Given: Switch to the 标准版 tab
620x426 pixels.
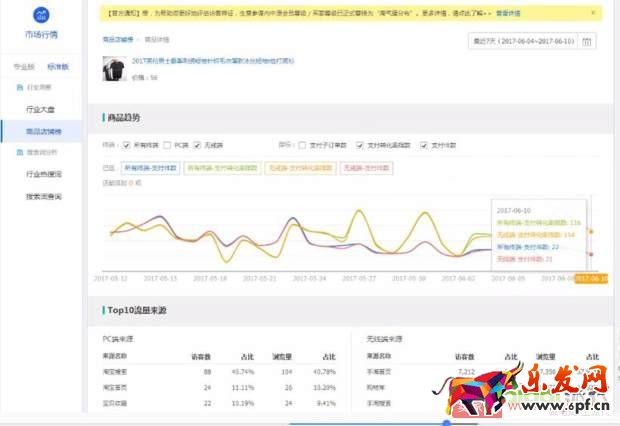Looking at the screenshot, I should pyautogui.click(x=57, y=66).
